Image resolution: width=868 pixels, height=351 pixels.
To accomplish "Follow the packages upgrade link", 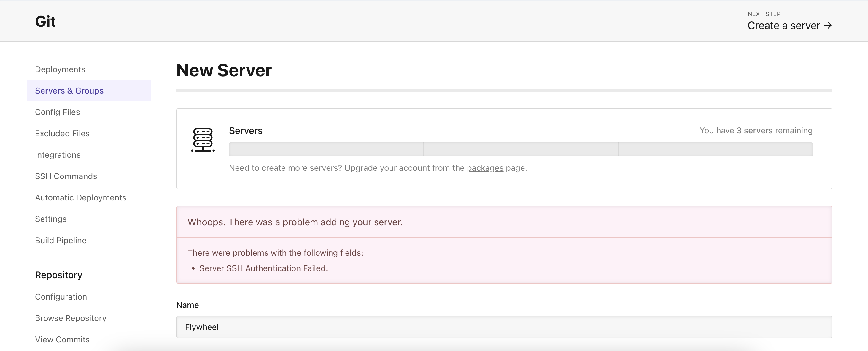I will (485, 168).
